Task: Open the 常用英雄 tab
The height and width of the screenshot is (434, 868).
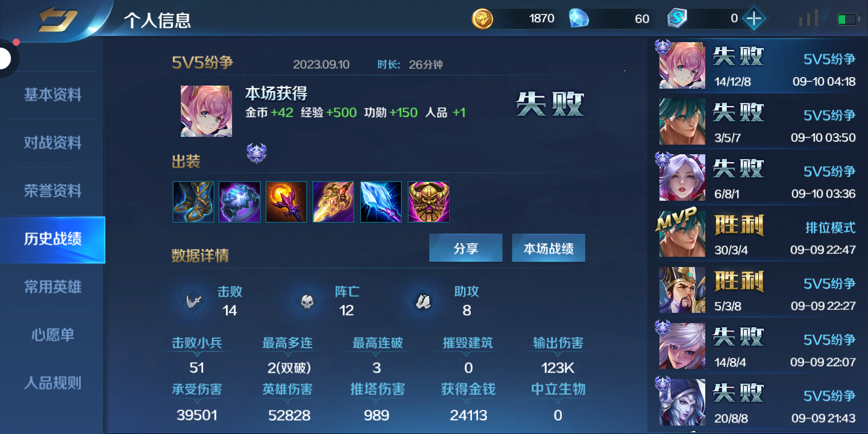Action: pyautogui.click(x=52, y=287)
